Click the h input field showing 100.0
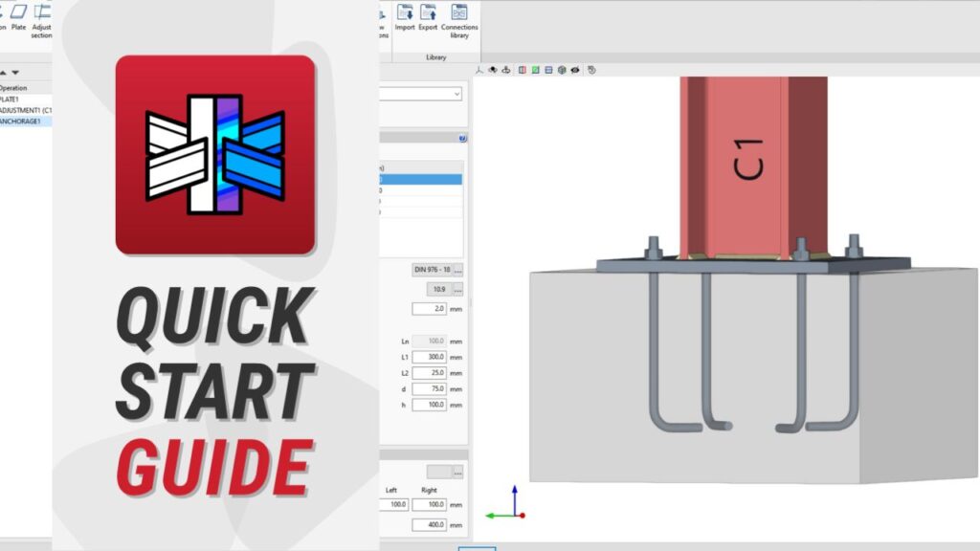The width and height of the screenshot is (980, 551). tap(429, 406)
